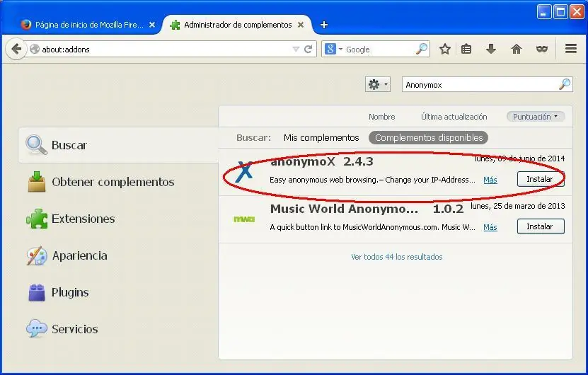Sort results by Última actualización
588x375 pixels.
[454, 117]
